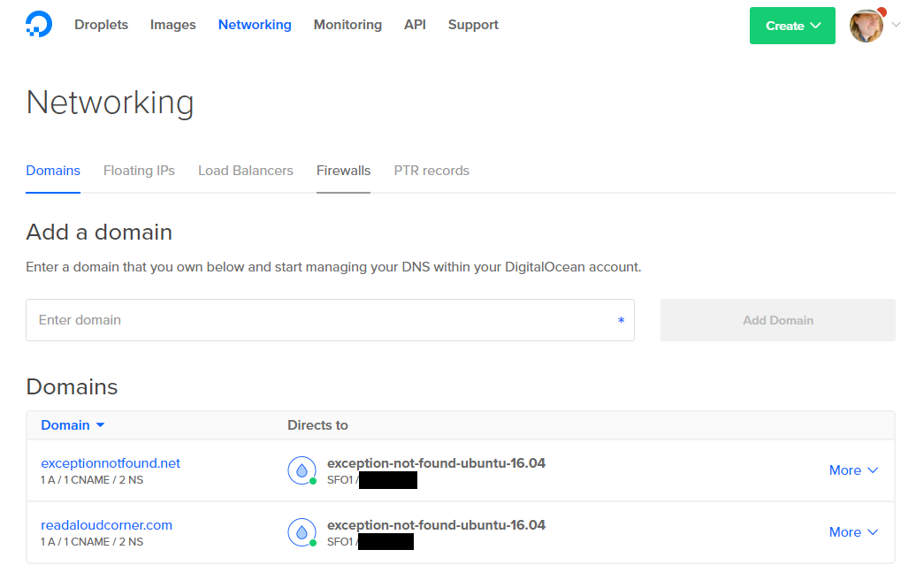
Task: Click droplet name in readaloudcorner.com row
Action: 437,525
